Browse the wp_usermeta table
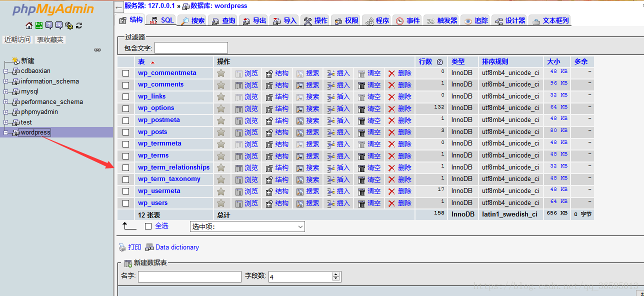Screen dimensions: 644x296 pyautogui.click(x=246, y=191)
